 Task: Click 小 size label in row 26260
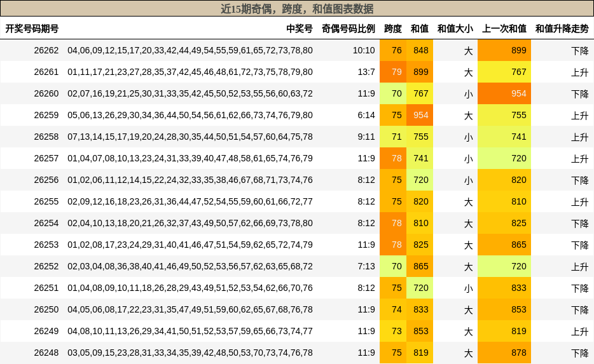coord(469,94)
